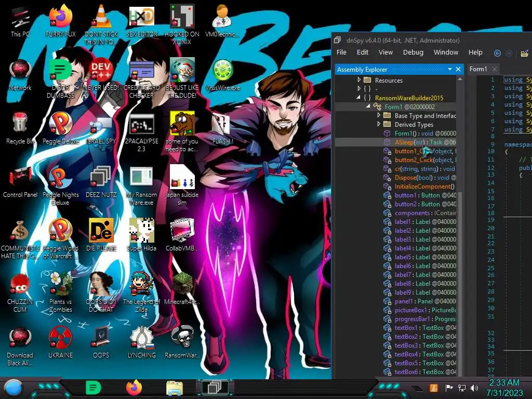
Task: Collapse the RansomWareBuilder2015 namespace node
Action: [358, 97]
